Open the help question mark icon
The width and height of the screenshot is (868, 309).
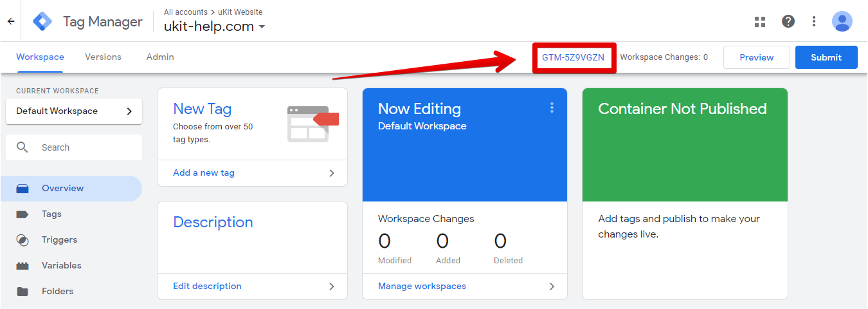point(788,21)
